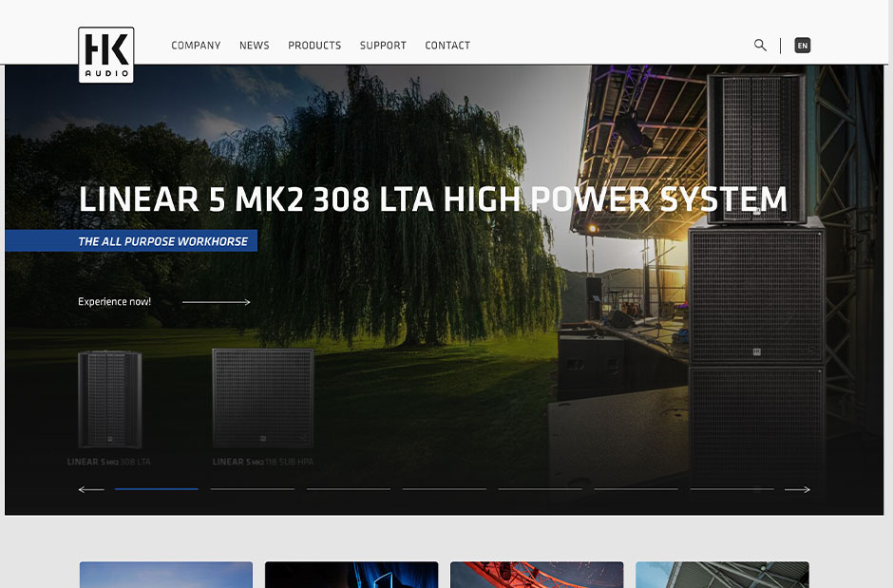This screenshot has height=588, width=893.
Task: Select Contact in the navigation bar
Action: pos(447,46)
